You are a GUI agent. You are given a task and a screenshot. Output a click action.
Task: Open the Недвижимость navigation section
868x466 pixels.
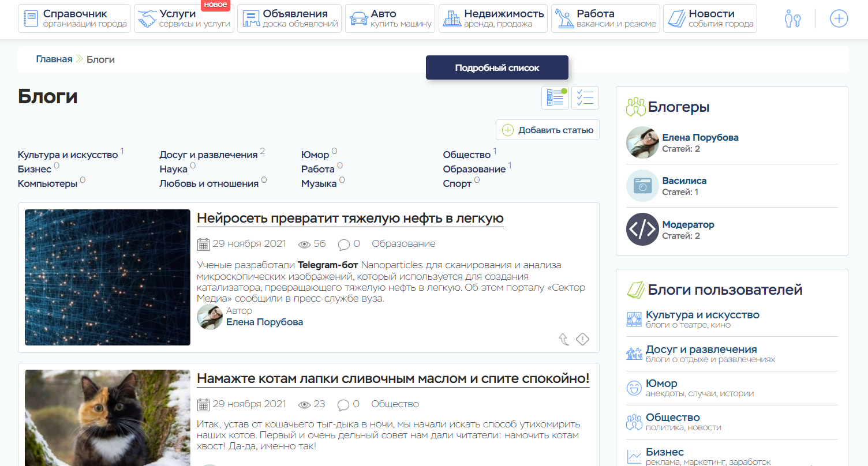tap(493, 18)
